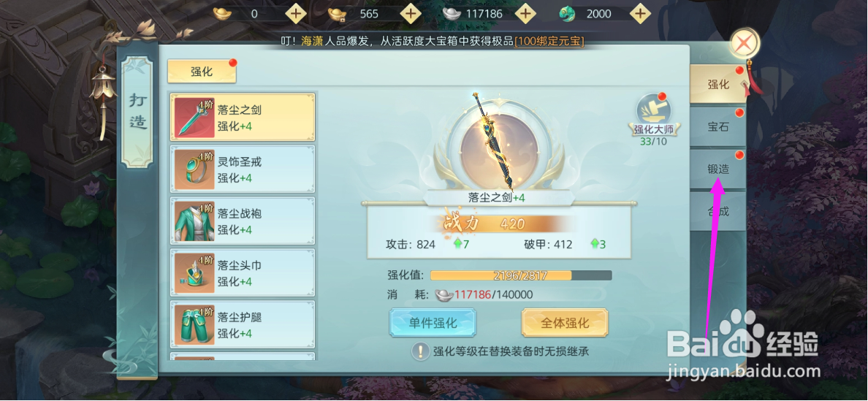This screenshot has width=868, height=401.
Task: Switch to the 锻造 tab
Action: tap(718, 169)
